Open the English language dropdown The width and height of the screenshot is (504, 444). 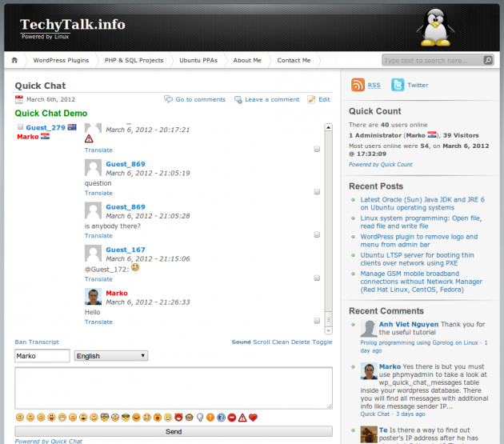pos(111,356)
